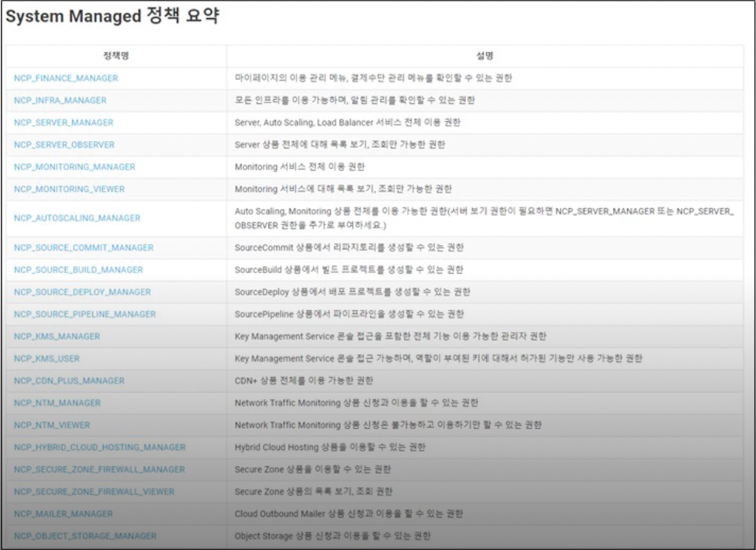Select the NCP_SERVER_OBSERVER policy link

(64, 145)
